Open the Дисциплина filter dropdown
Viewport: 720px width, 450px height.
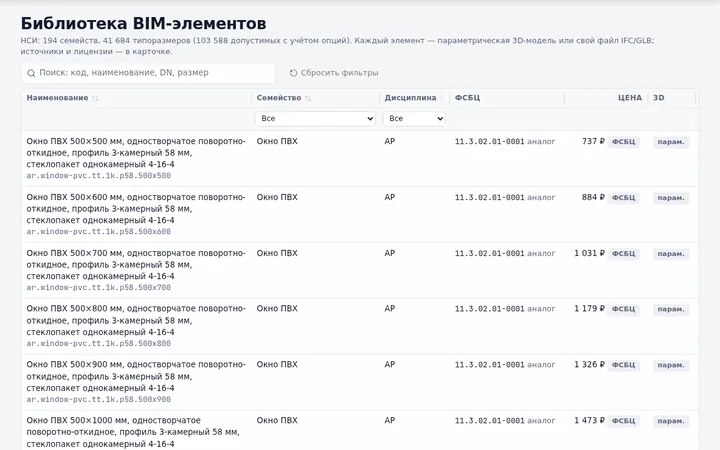[x=414, y=118]
